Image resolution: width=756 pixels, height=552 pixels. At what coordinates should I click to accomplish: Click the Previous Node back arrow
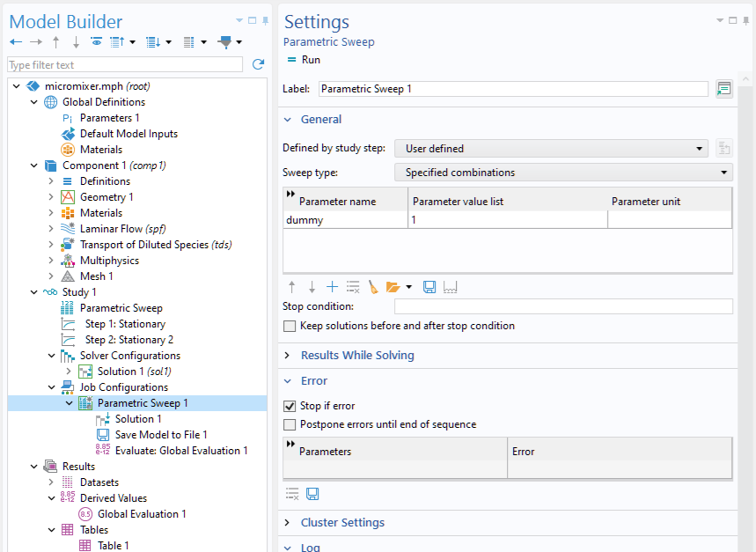point(16,42)
